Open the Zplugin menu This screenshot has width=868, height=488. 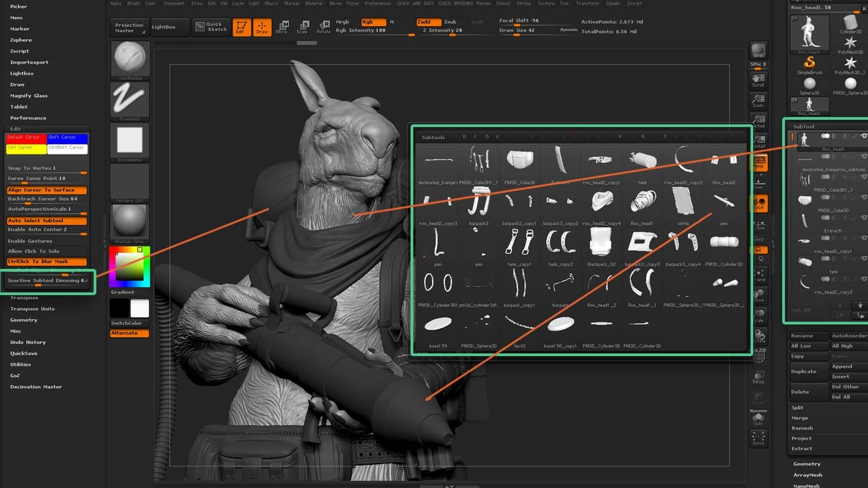click(x=612, y=3)
